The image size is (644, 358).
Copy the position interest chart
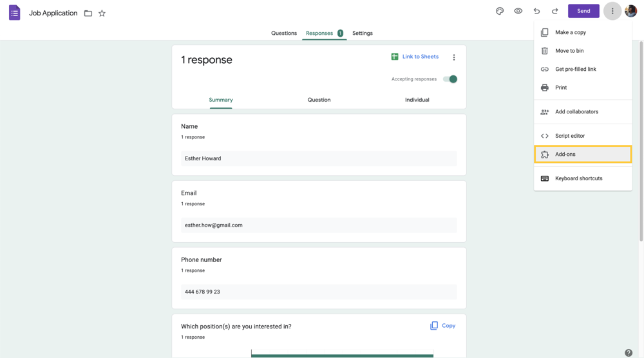click(442, 326)
